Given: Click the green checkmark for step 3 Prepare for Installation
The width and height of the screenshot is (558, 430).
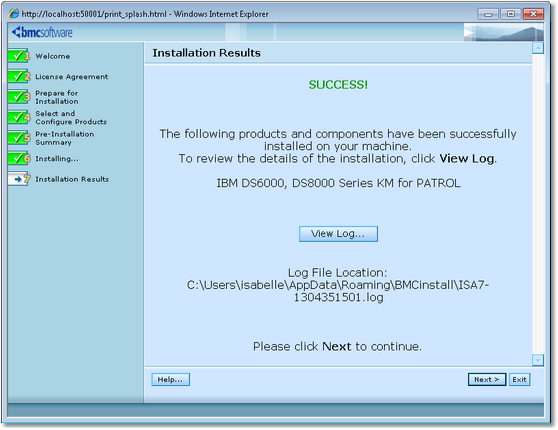Looking at the screenshot, I should point(19,97).
